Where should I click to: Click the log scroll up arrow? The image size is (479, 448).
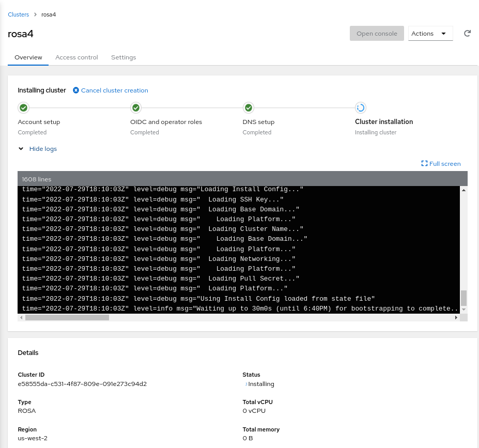click(x=463, y=190)
